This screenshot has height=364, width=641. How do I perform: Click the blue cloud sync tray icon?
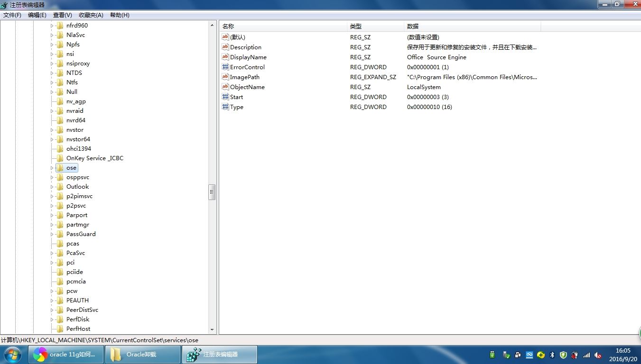coord(529,355)
